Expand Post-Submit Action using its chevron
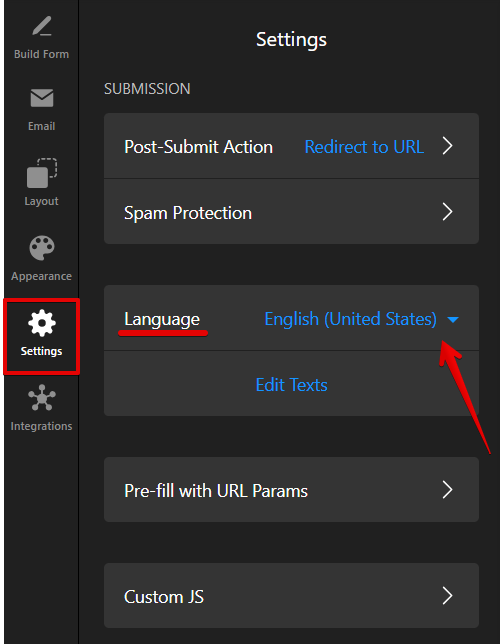The width and height of the screenshot is (500, 644). click(447, 146)
